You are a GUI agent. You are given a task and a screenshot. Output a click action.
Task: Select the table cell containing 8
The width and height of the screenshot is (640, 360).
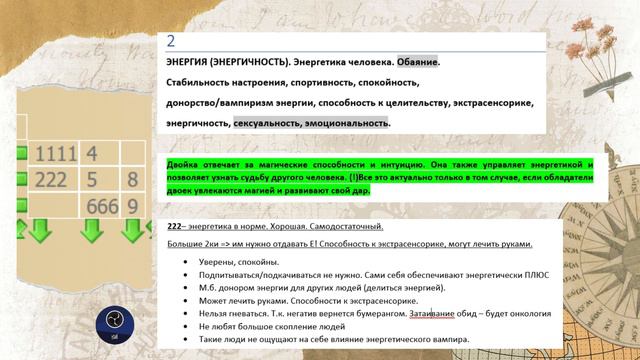click(133, 179)
